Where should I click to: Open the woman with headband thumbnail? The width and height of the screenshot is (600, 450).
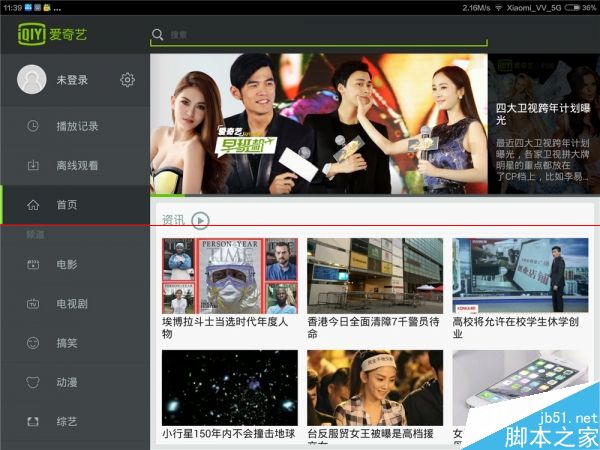pyautogui.click(x=375, y=388)
